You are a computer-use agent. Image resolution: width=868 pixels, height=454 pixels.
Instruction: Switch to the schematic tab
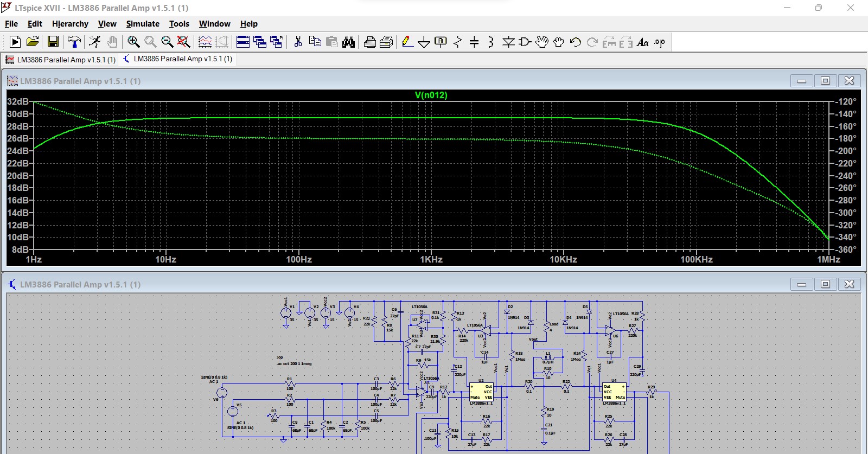click(178, 59)
